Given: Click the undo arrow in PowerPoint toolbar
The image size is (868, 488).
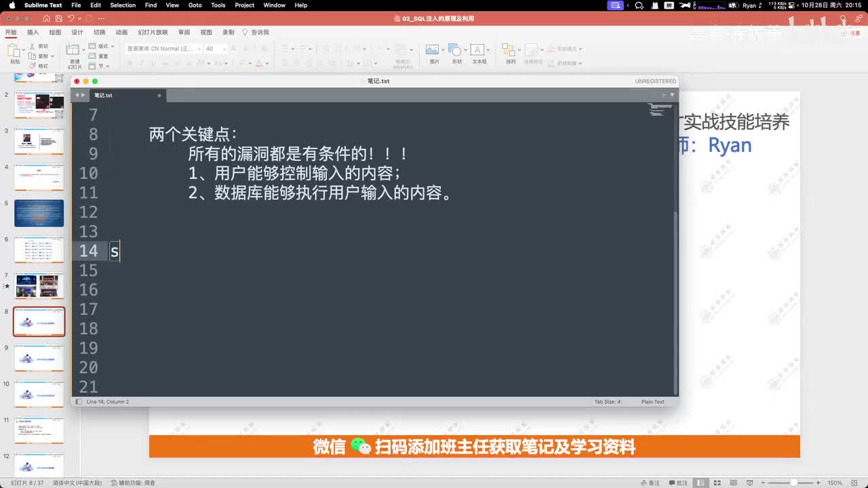Looking at the screenshot, I should [x=71, y=18].
